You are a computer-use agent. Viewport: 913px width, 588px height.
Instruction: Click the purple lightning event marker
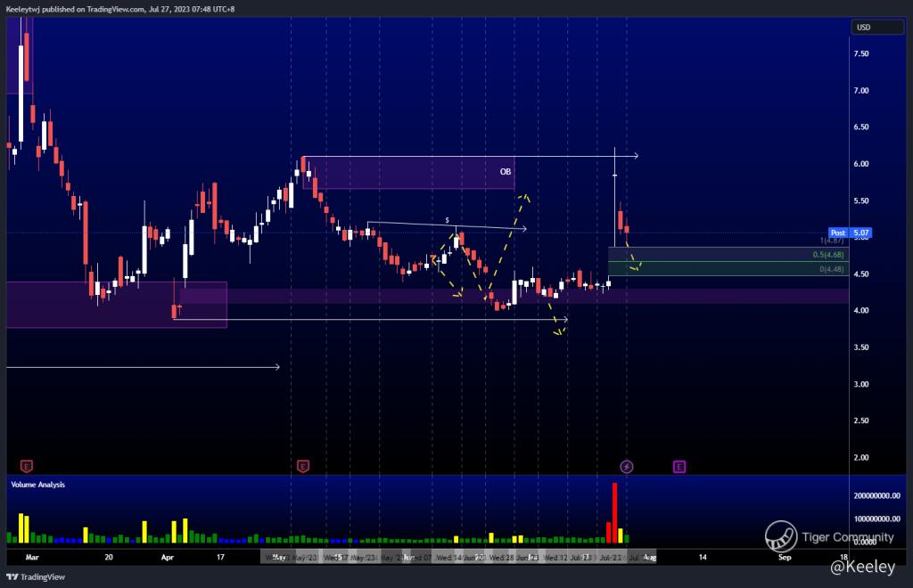(x=627, y=467)
